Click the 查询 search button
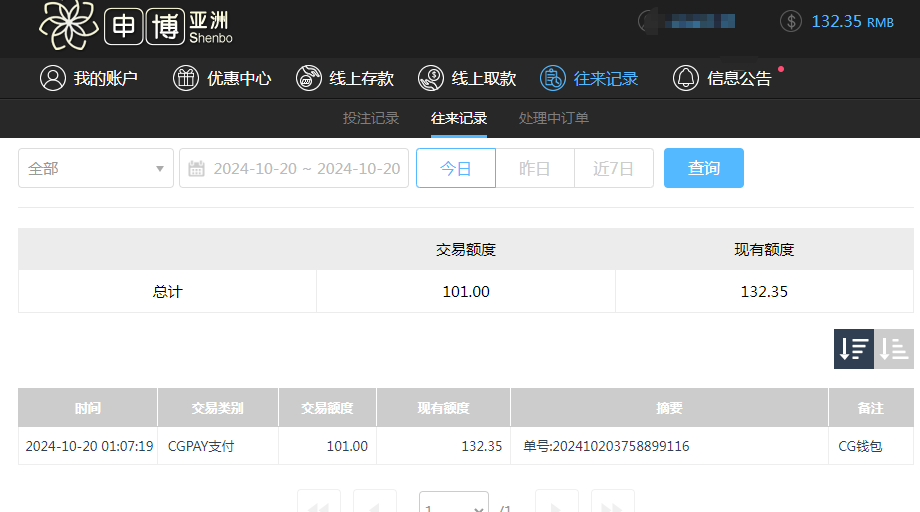 point(704,168)
